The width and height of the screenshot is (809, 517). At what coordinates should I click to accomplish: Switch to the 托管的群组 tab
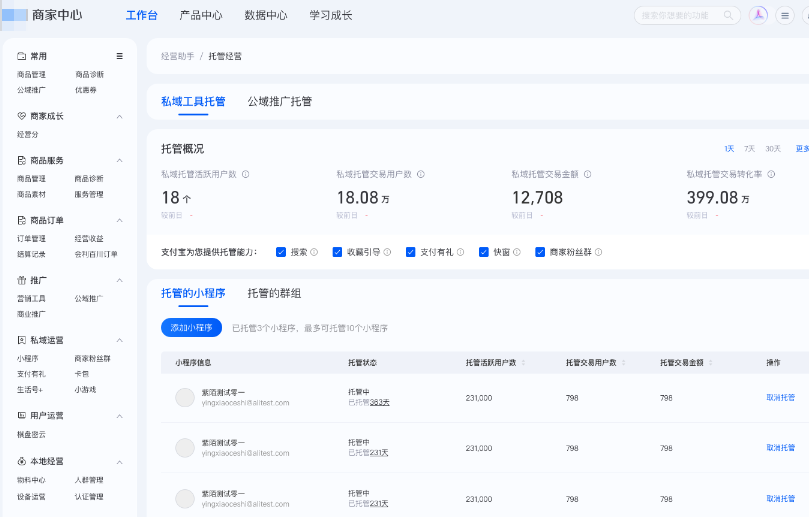click(274, 293)
